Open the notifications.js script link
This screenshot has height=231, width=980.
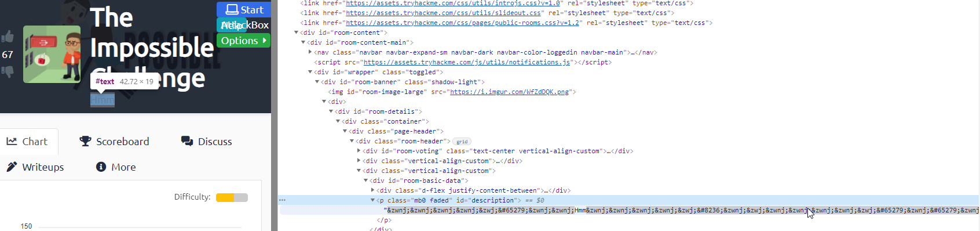[467, 62]
